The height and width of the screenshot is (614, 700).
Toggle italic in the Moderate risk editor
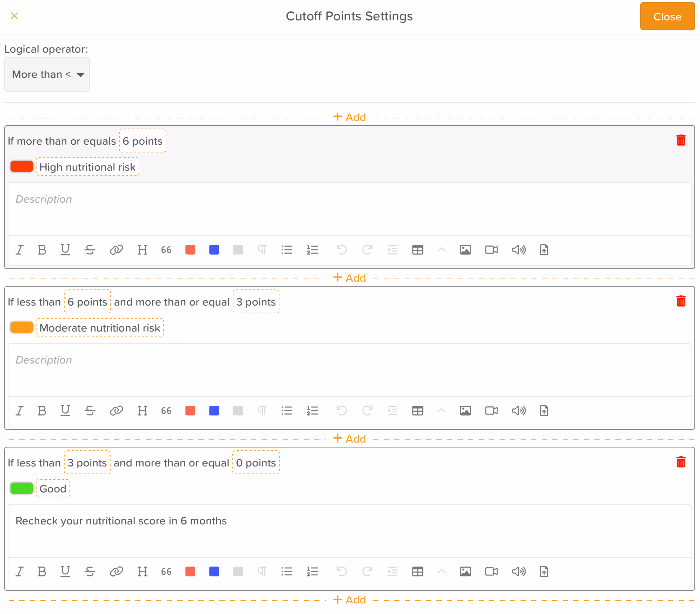click(20, 411)
